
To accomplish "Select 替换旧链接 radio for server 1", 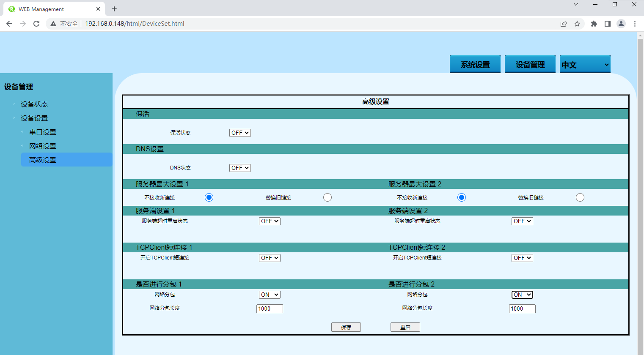I will click(328, 197).
